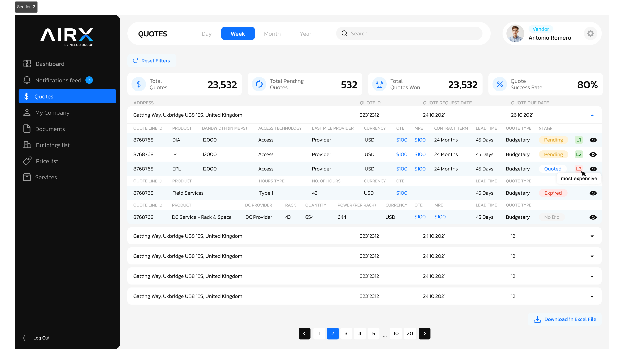Click the Documents file icon

(x=27, y=129)
